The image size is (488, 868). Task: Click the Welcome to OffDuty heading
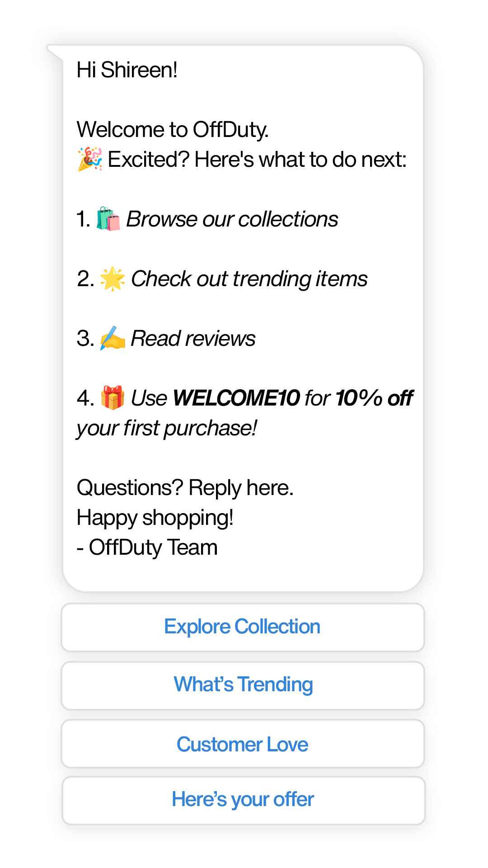click(173, 129)
